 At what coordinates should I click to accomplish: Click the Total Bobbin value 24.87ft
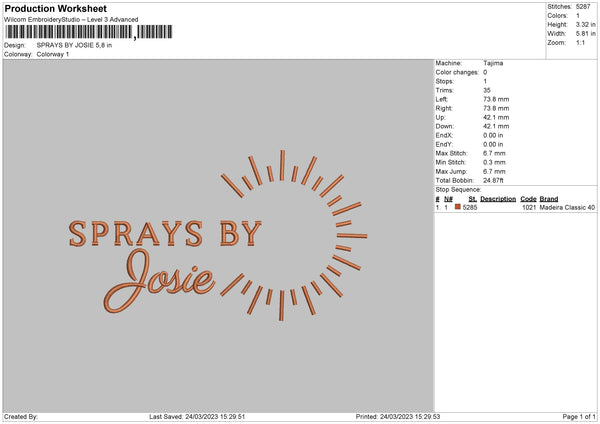496,179
